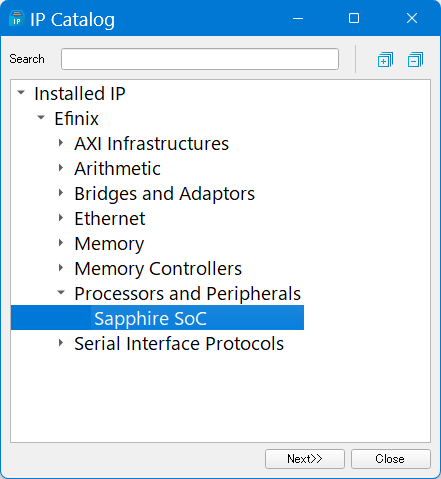Expand Bridges and Adaptors category
This screenshot has height=479, width=441.
click(61, 193)
